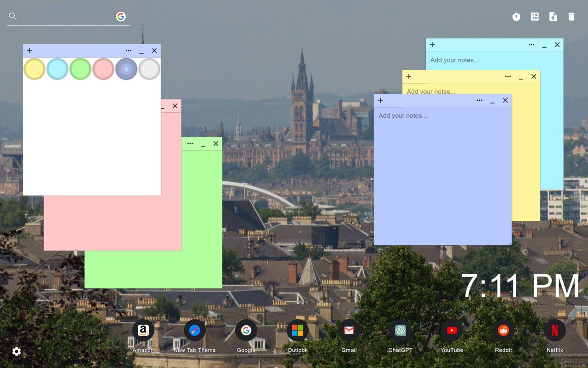
Task: Add a note using the white note's plus
Action: pyautogui.click(x=29, y=51)
